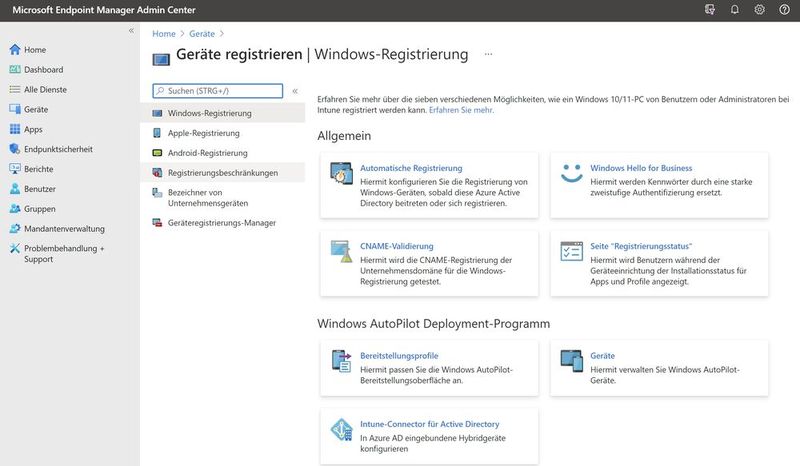Click the Registrierungsbeschränkungen icon
This screenshot has width=800, height=466.
(157, 173)
